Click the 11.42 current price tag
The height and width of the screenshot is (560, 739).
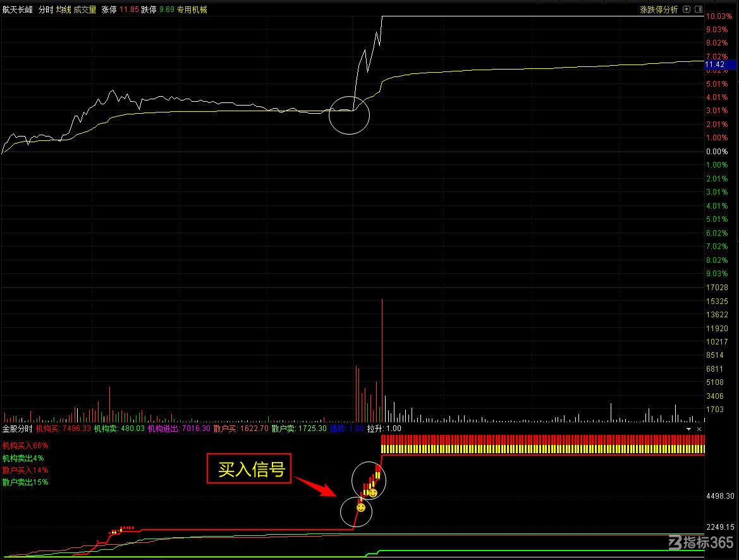click(x=719, y=64)
